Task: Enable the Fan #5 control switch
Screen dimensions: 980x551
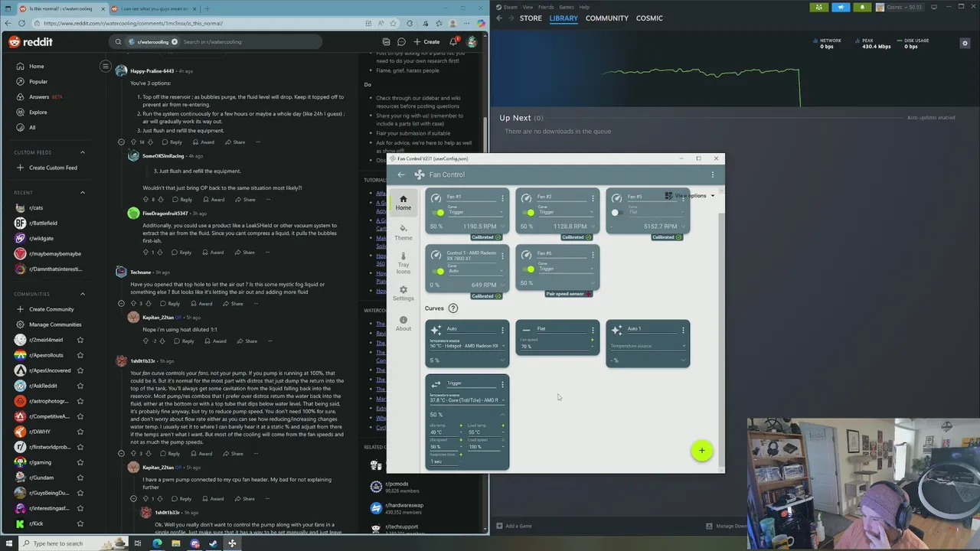Action: pos(616,212)
